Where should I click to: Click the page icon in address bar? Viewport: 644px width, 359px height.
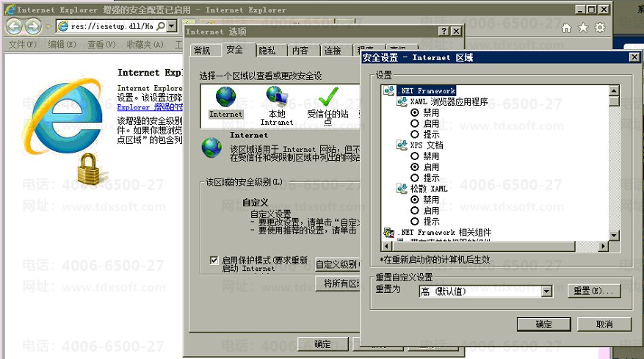[63, 26]
